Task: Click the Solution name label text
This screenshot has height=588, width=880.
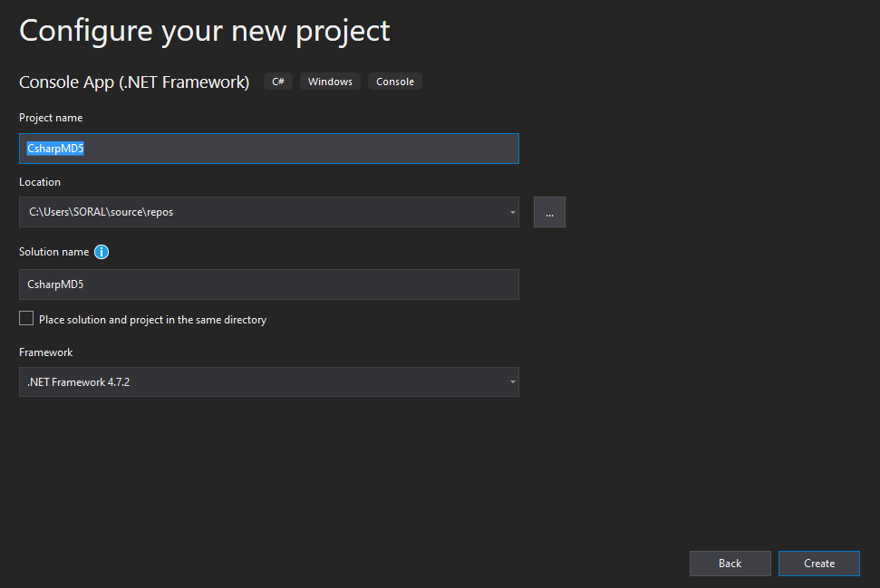Action: click(53, 252)
